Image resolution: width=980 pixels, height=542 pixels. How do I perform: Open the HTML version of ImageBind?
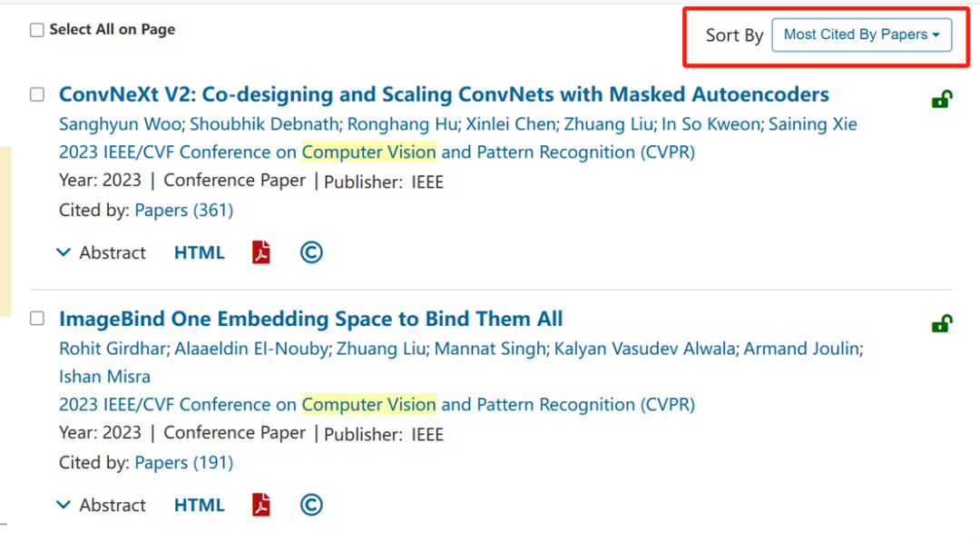199,505
